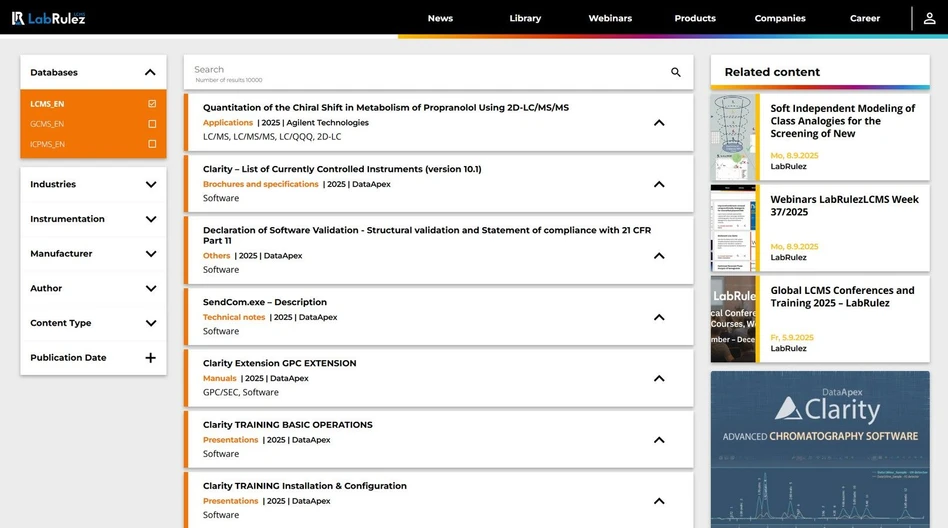948x528 pixels.
Task: Click the Webinars Week 37/2025 thumbnail
Action: [x=733, y=228]
